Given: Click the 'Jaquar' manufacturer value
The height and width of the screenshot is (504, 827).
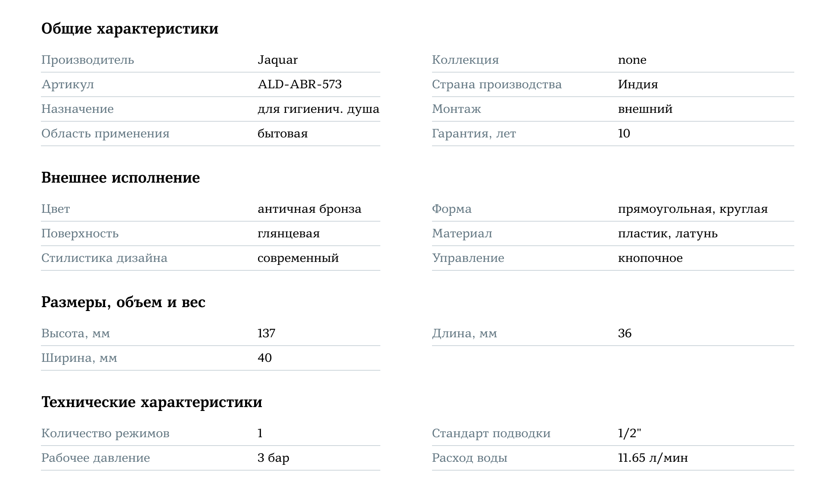Looking at the screenshot, I should (x=277, y=60).
